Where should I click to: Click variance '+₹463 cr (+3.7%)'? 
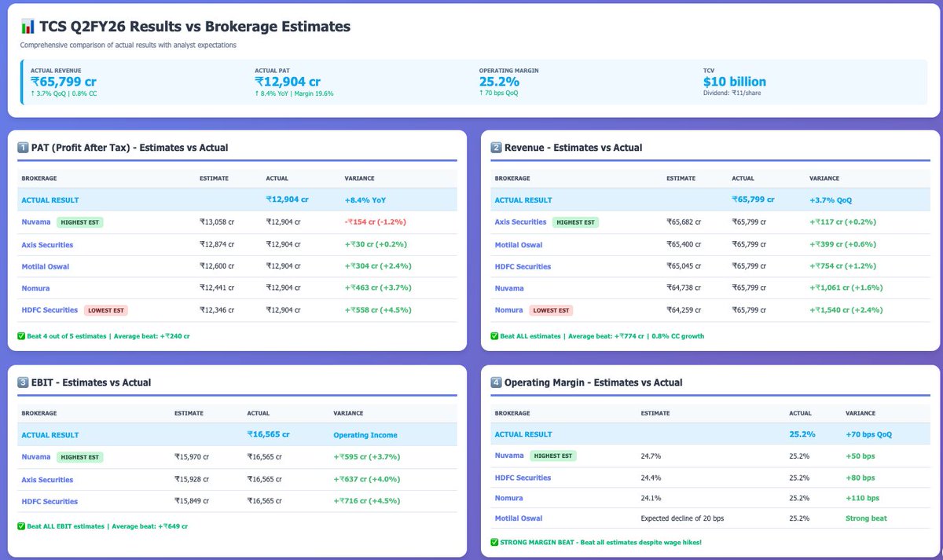pos(377,288)
